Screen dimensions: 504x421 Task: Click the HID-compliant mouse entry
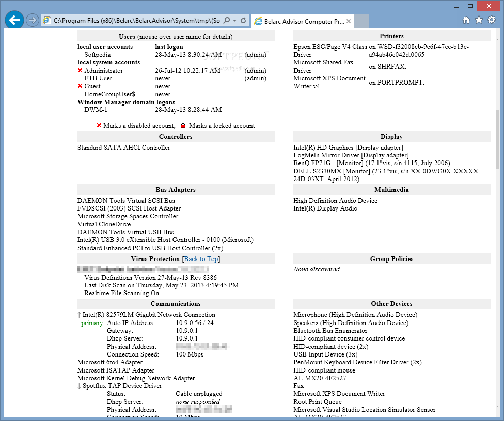(x=324, y=370)
